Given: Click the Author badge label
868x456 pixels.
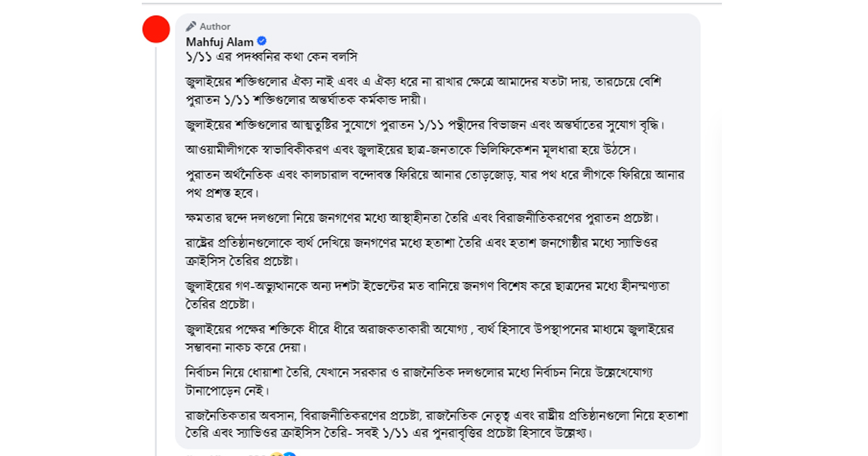Looking at the screenshot, I should (215, 26).
